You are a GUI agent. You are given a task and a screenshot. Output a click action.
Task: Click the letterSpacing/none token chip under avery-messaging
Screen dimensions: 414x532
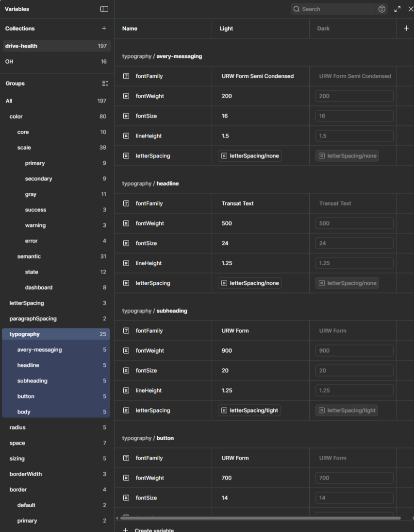click(x=249, y=155)
